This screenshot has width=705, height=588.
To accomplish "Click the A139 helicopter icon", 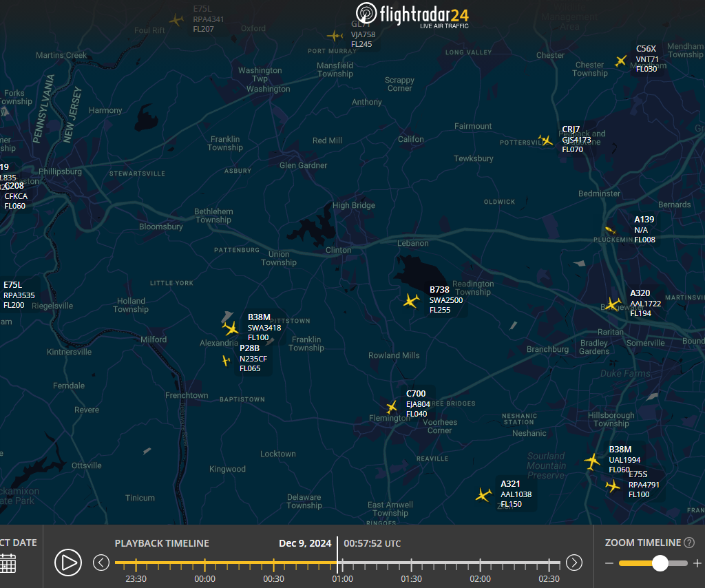I will [610, 230].
